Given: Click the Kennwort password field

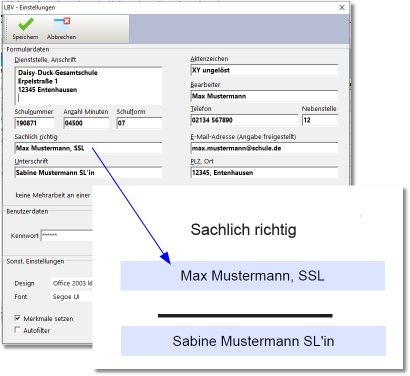Looking at the screenshot, I should pos(66,235).
